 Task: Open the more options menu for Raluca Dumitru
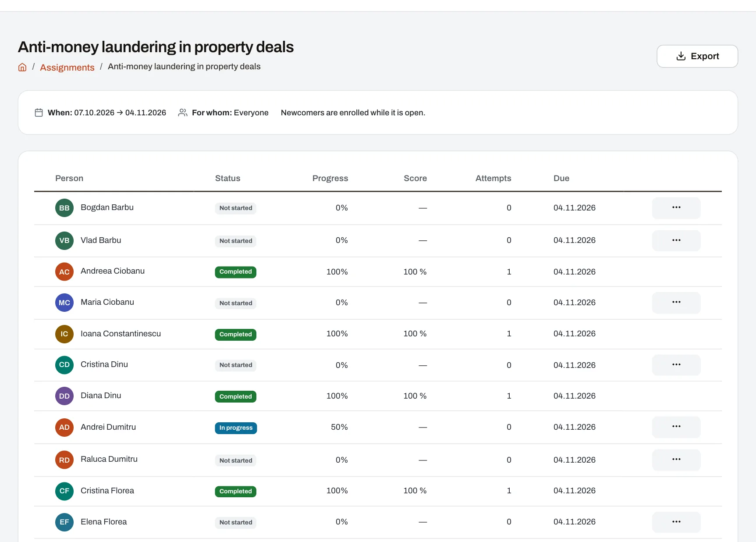pos(676,460)
